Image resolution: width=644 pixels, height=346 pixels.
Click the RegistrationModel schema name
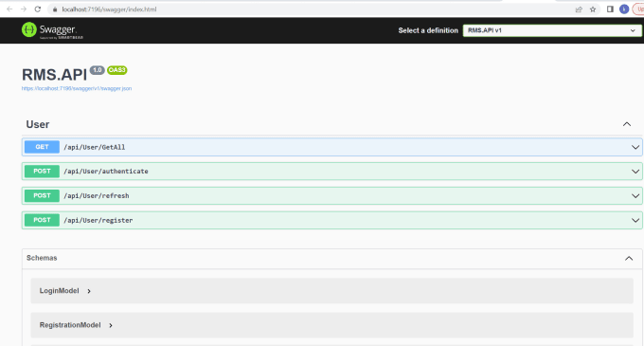pyautogui.click(x=70, y=325)
